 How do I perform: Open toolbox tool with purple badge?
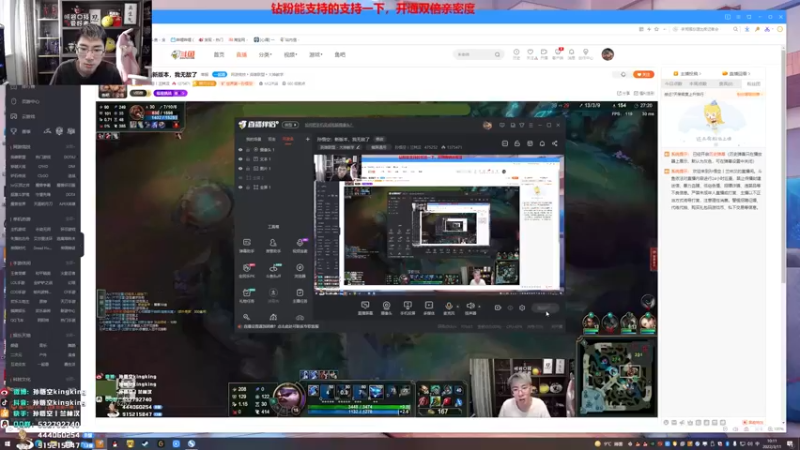pos(300,245)
